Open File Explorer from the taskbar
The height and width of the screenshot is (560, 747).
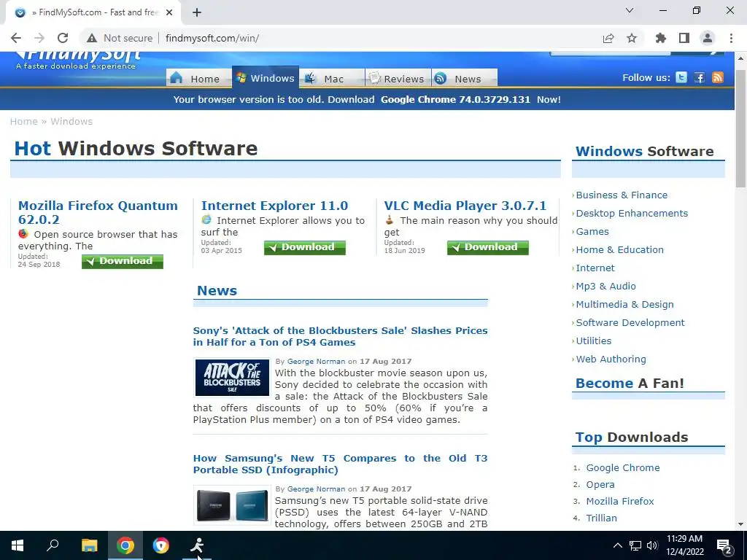pos(89,545)
